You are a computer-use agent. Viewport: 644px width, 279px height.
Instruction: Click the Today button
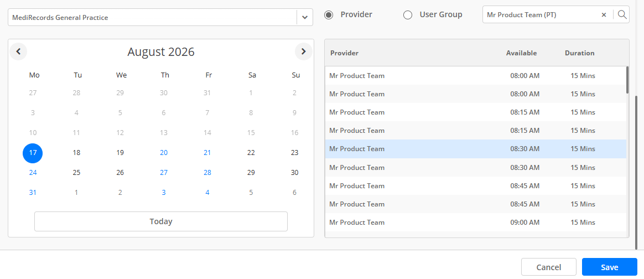161,221
